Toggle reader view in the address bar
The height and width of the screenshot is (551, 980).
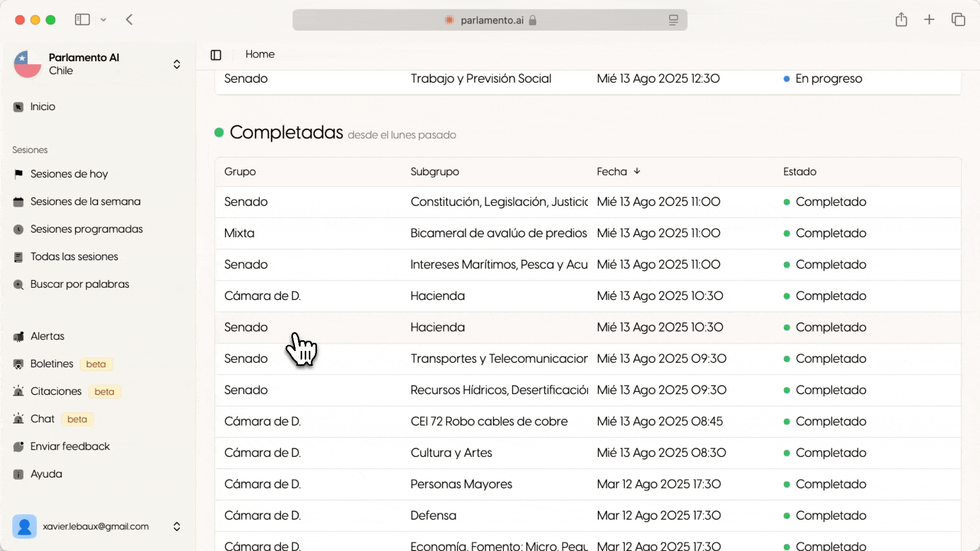click(673, 20)
